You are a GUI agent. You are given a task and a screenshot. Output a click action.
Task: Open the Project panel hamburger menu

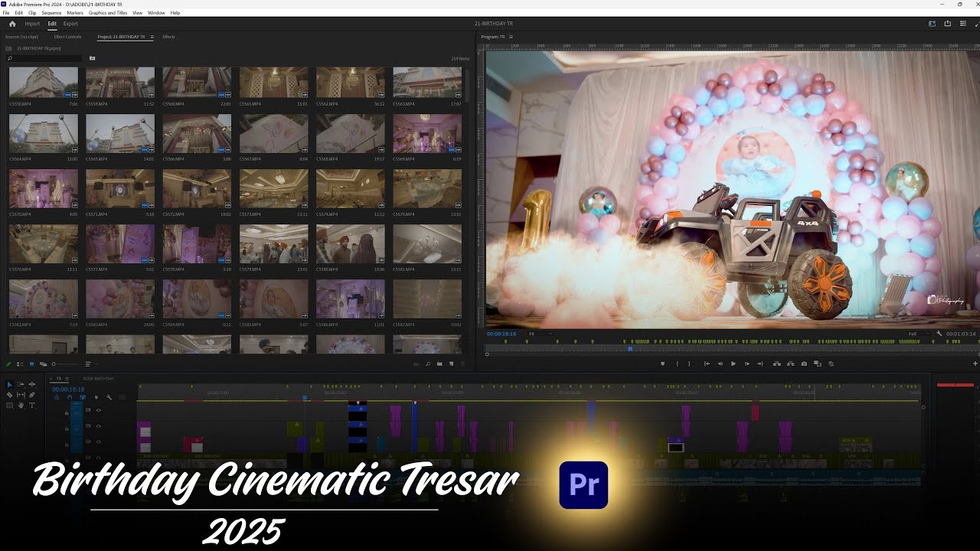point(152,37)
